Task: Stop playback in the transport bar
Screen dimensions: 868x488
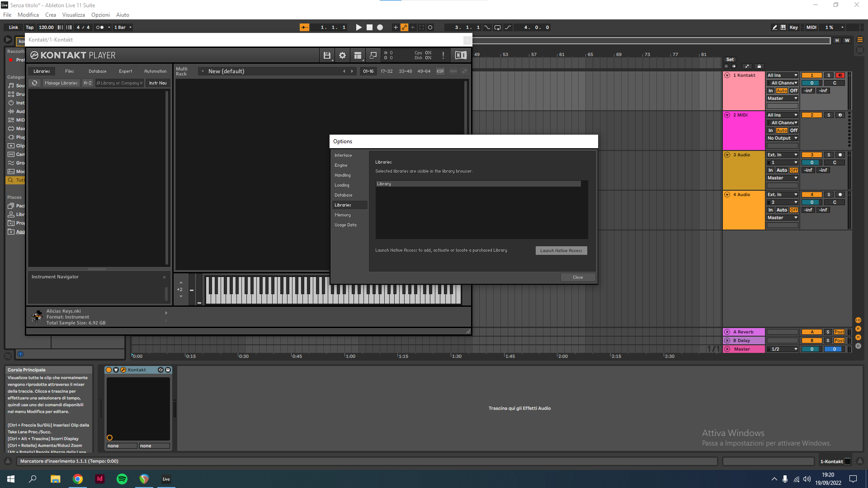Action: [x=369, y=28]
